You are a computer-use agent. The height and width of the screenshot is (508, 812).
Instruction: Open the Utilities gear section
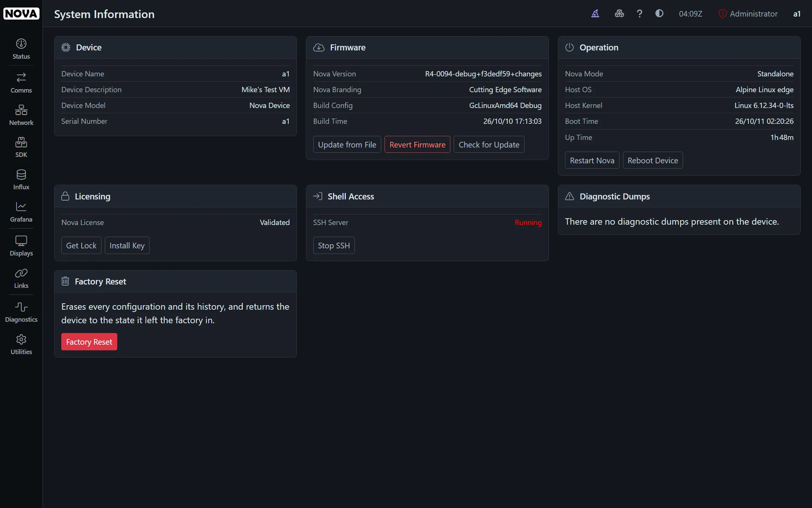(x=21, y=345)
